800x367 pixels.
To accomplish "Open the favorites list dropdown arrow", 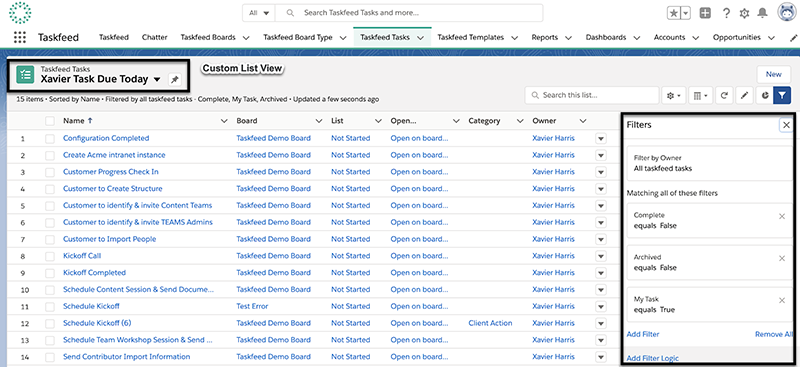I will coord(686,13).
